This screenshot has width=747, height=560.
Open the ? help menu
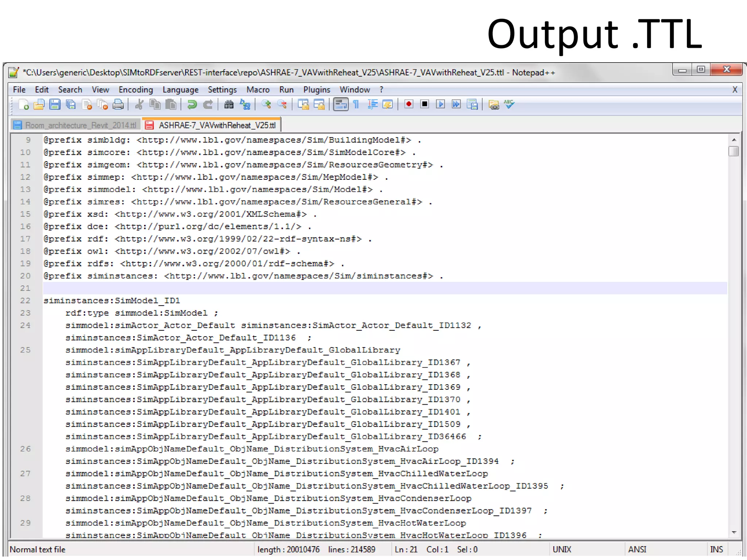tap(382, 90)
